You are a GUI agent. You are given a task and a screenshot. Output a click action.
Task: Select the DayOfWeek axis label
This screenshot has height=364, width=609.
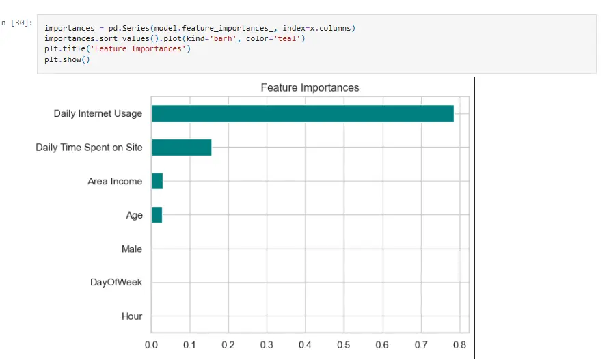pyautogui.click(x=116, y=283)
